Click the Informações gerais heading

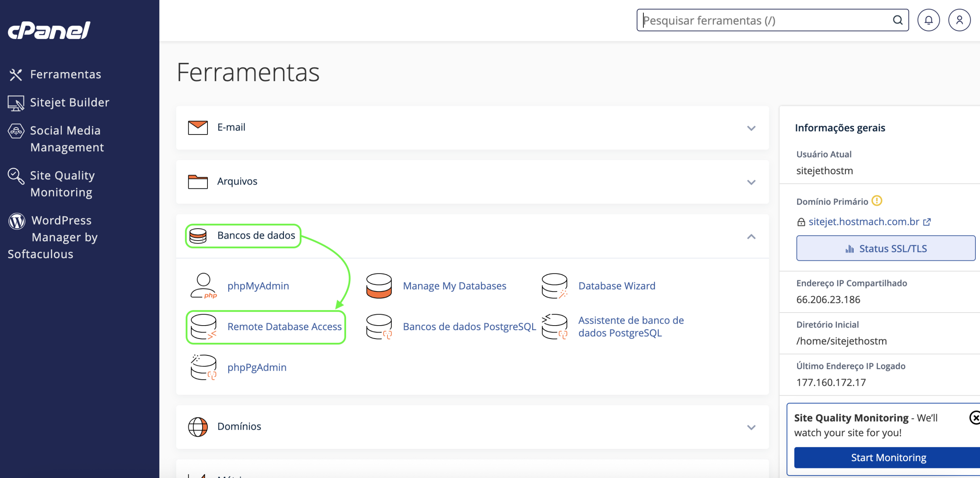coord(840,128)
